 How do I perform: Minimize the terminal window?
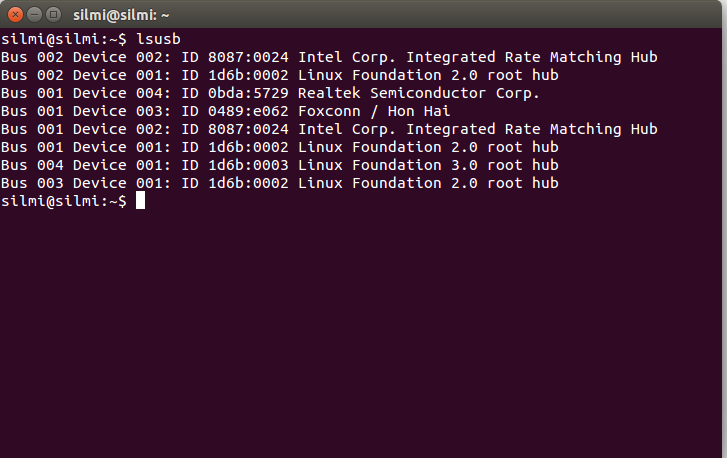point(34,15)
